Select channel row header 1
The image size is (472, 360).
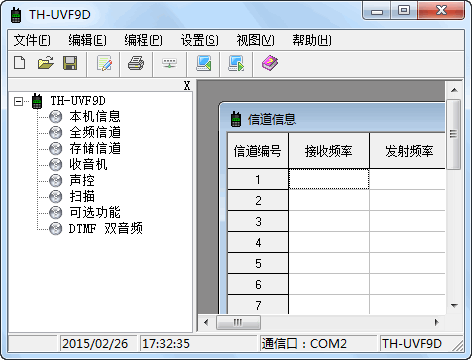[x=258, y=179]
